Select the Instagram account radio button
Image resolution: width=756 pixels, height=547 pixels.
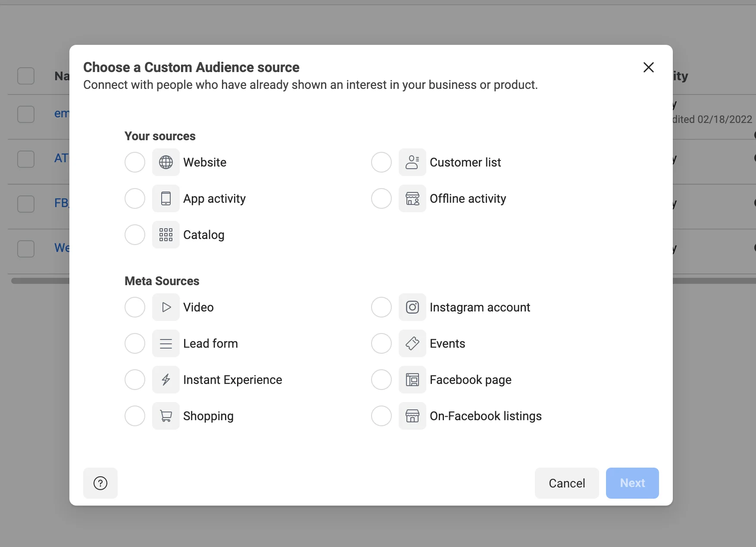[381, 307]
